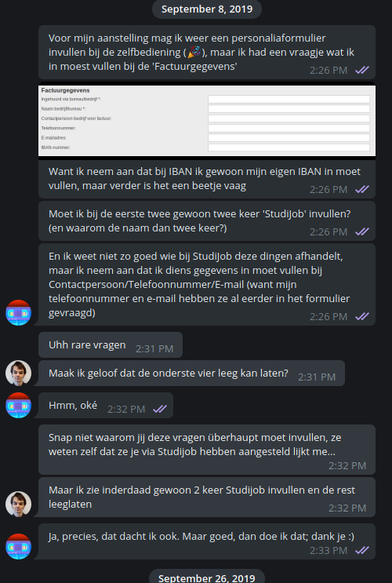Click the 2:33 PM timestamp of last message
This screenshot has height=583, width=392.
click(328, 550)
